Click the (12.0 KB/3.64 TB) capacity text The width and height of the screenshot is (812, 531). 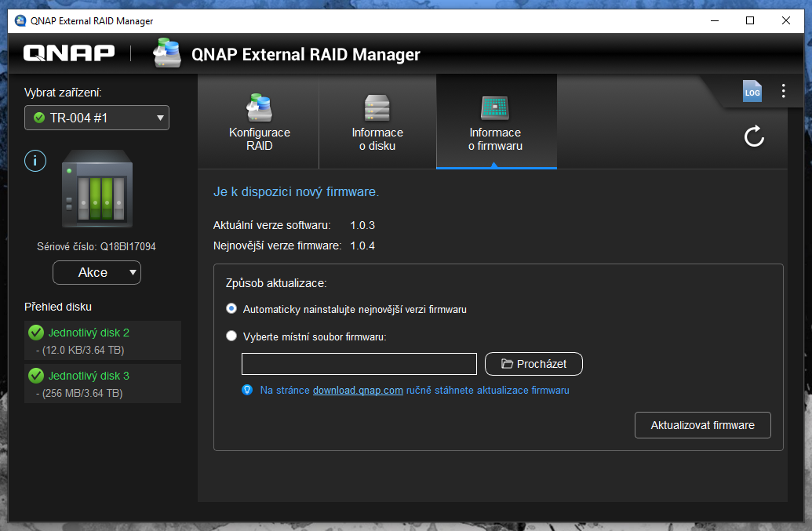(x=83, y=351)
